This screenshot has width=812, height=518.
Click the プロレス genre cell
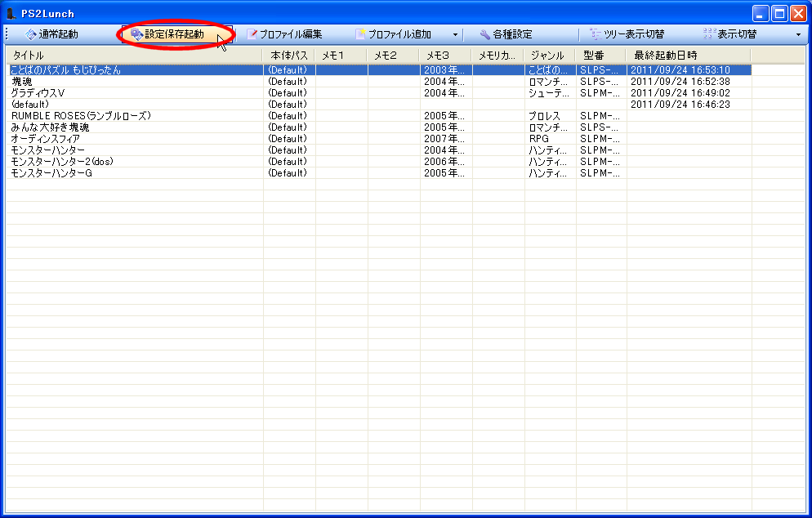[544, 115]
